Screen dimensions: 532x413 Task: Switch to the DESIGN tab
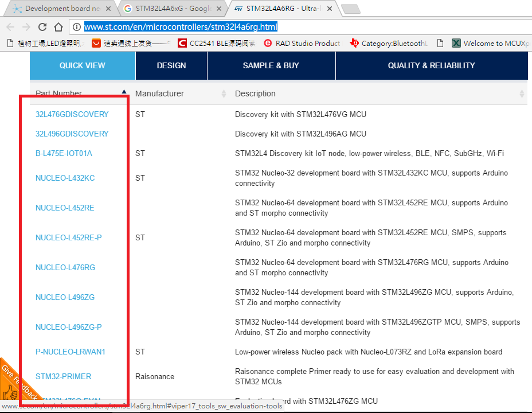(171, 65)
